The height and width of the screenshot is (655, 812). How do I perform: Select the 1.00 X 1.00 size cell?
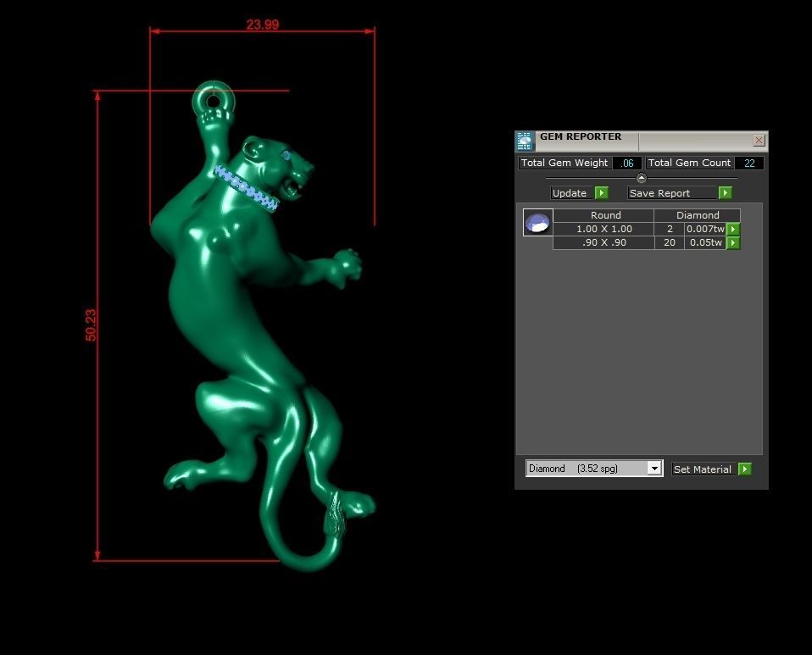603,229
